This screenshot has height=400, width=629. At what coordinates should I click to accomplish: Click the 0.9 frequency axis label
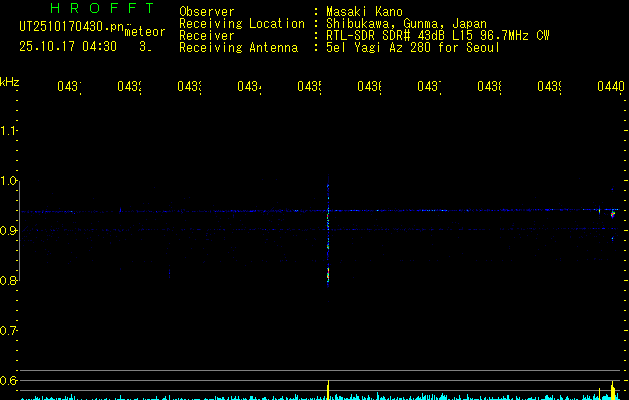9,231
